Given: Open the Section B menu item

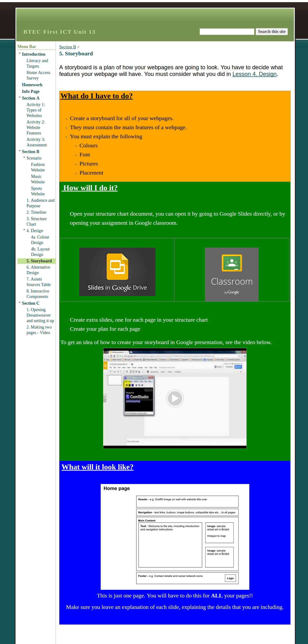Looking at the screenshot, I should [31, 152].
